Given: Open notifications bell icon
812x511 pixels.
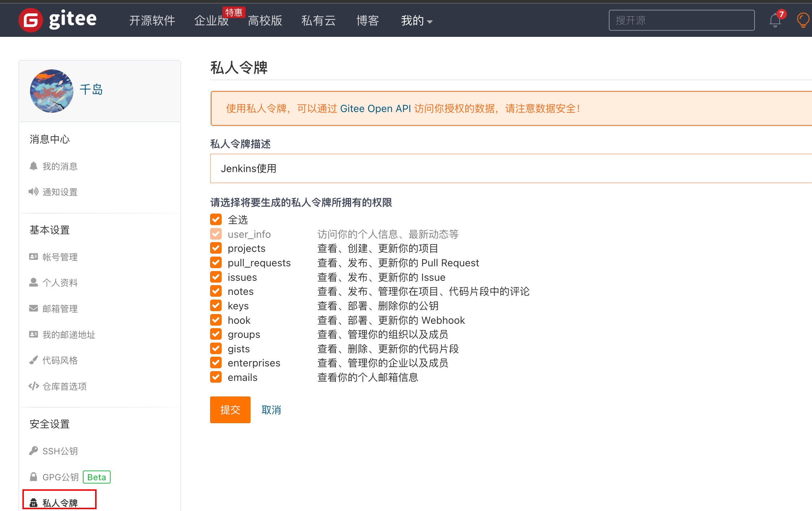Looking at the screenshot, I should pyautogui.click(x=775, y=21).
